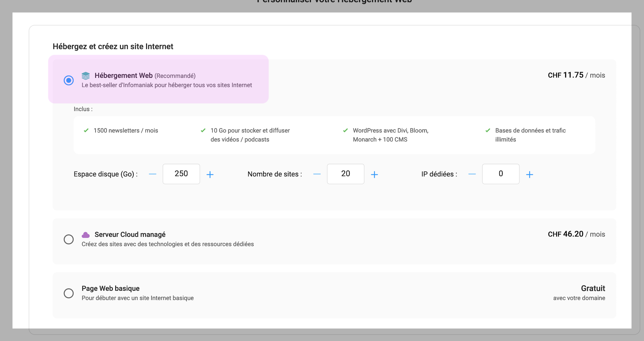Viewport: 644px width, 341px height.
Task: Click the Serveur Cloud managé title
Action: point(130,235)
